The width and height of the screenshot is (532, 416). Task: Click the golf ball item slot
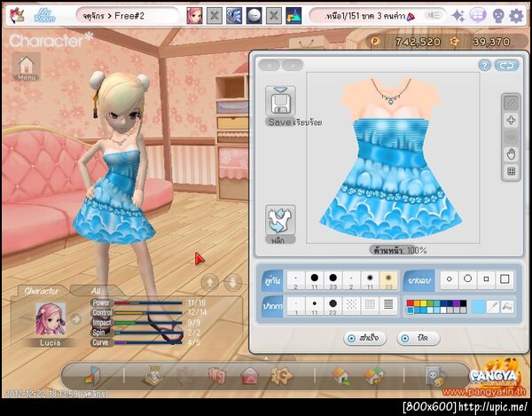point(254,16)
